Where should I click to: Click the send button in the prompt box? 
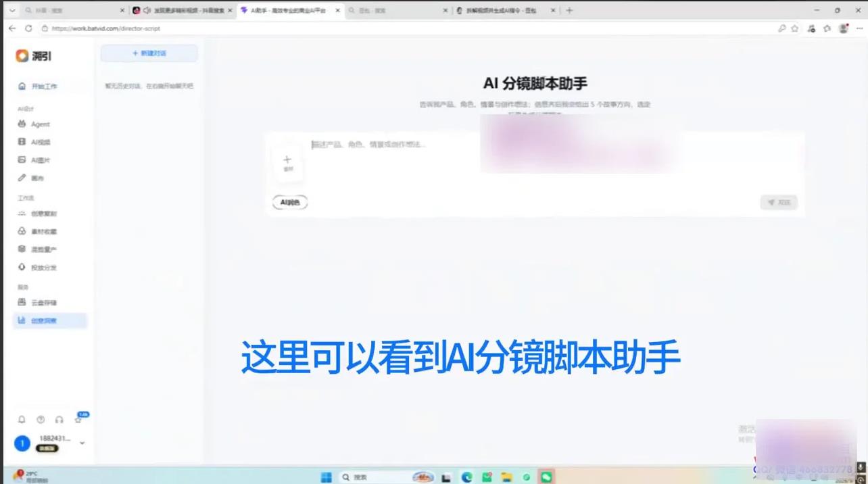[779, 202]
